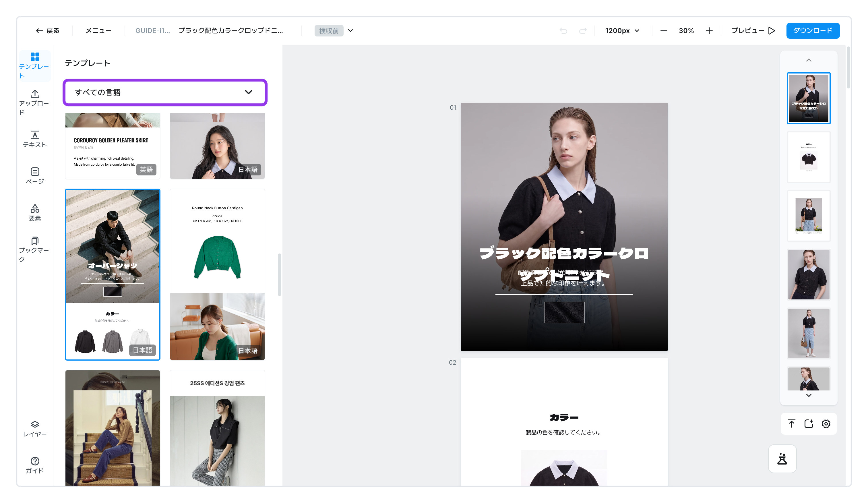Select the Corduroy Golden Pleated Skirt template
Image resolution: width=868 pixels, height=503 pixels.
click(x=113, y=146)
